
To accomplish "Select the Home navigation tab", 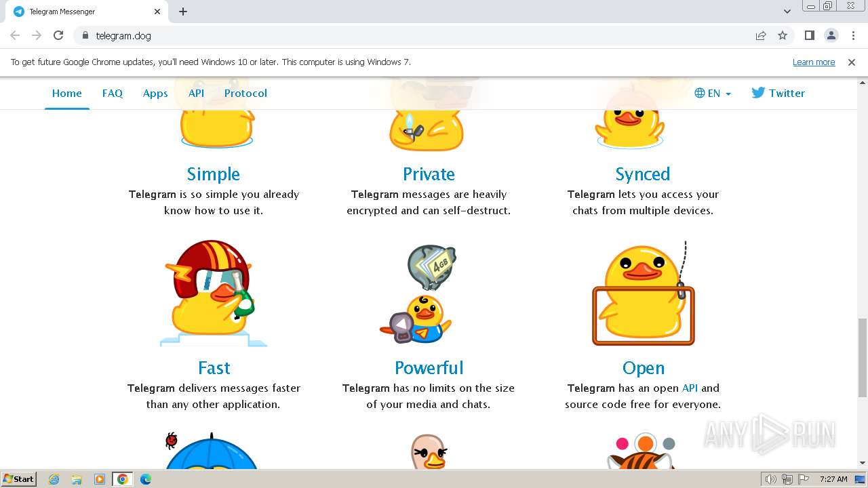I will (67, 94).
